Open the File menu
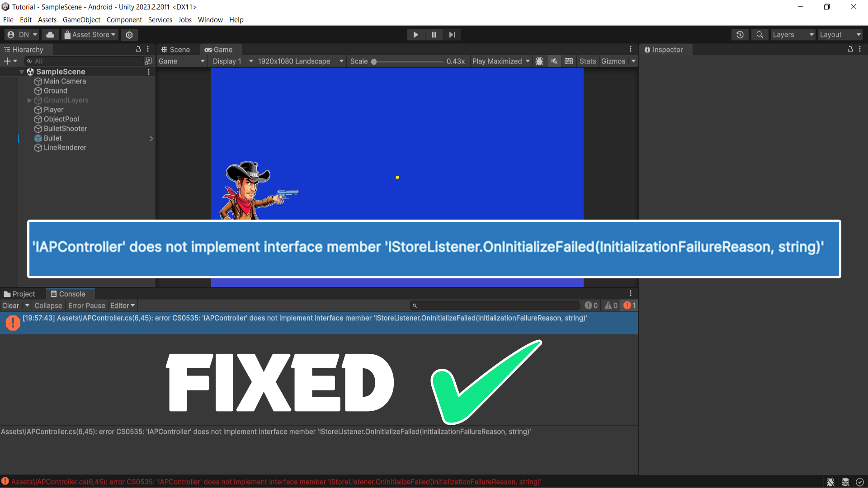This screenshot has width=868, height=488. (8, 20)
